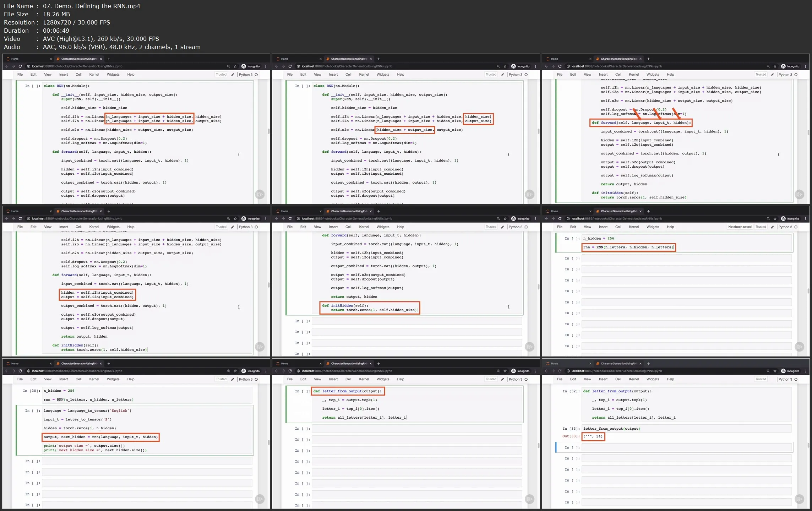Click the Python 3 kernel label in the bottom-left frame
The image size is (812, 511).
coord(245,379)
